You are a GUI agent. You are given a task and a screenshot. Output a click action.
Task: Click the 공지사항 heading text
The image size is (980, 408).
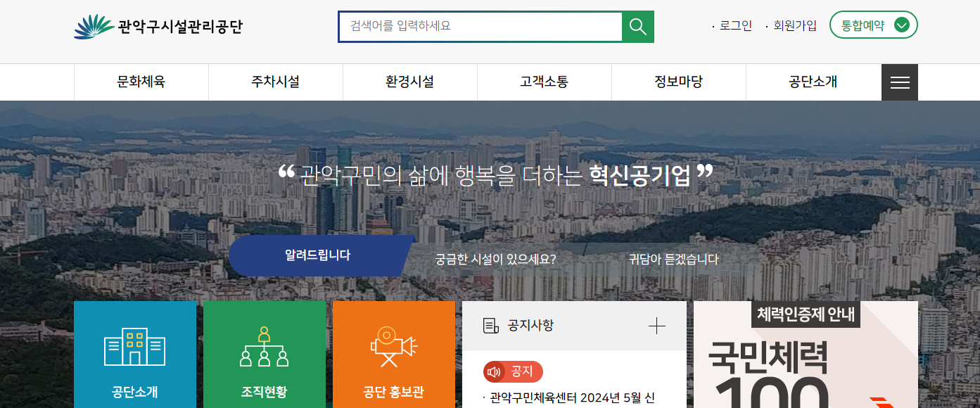click(530, 326)
